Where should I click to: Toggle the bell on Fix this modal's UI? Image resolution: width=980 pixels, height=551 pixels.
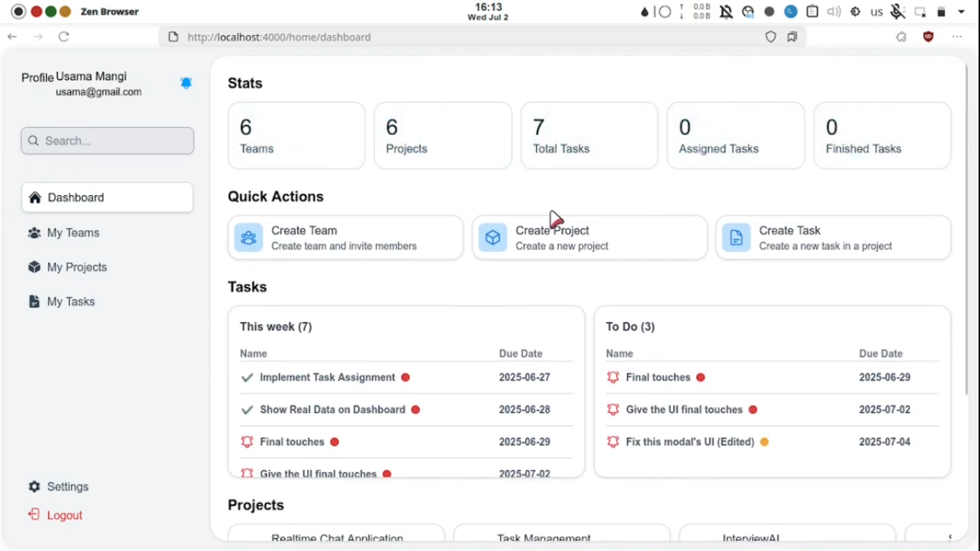click(613, 442)
